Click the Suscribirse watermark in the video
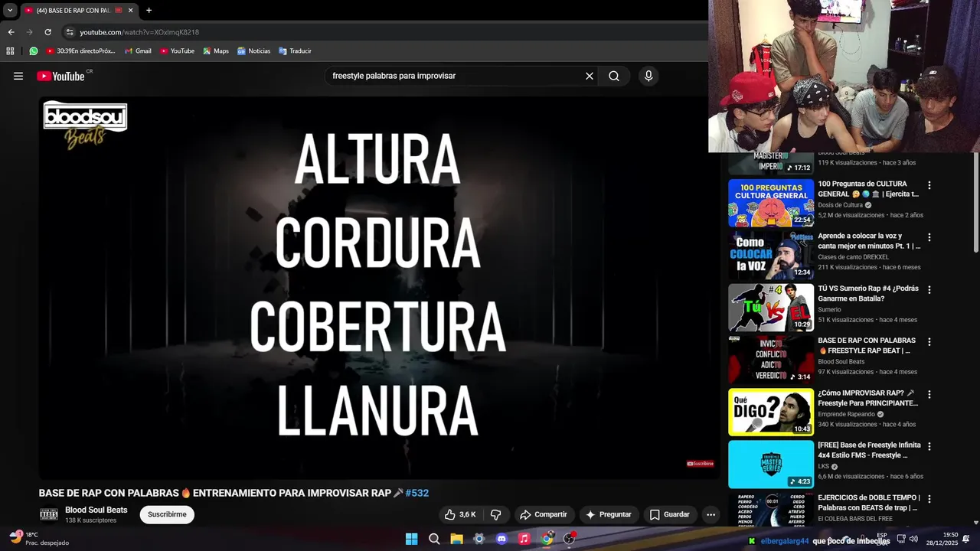This screenshot has height=551, width=980. (700, 463)
